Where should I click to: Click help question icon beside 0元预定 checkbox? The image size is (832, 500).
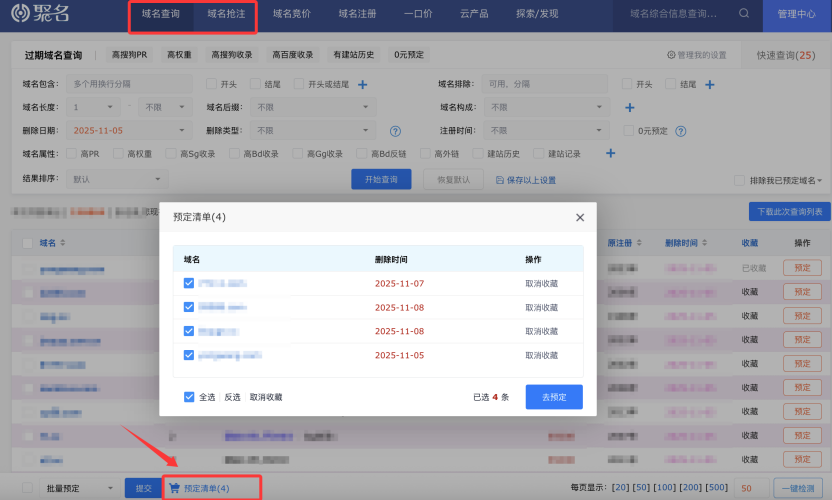[680, 131]
